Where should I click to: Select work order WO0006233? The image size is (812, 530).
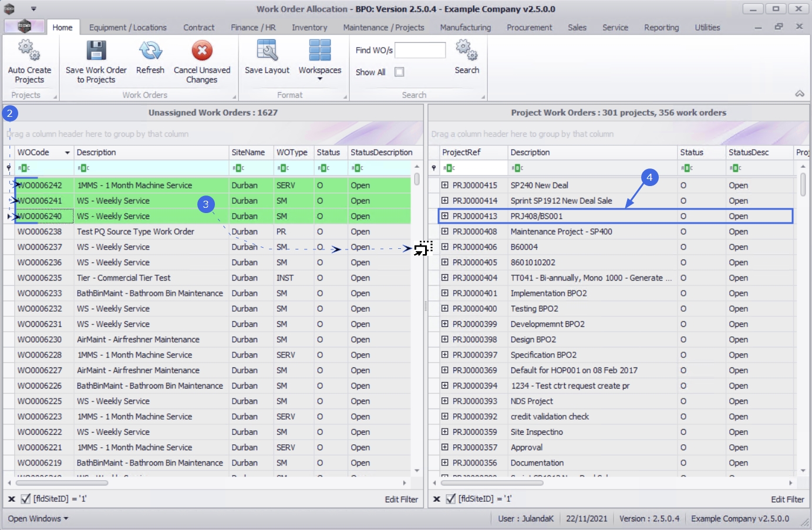(39, 293)
